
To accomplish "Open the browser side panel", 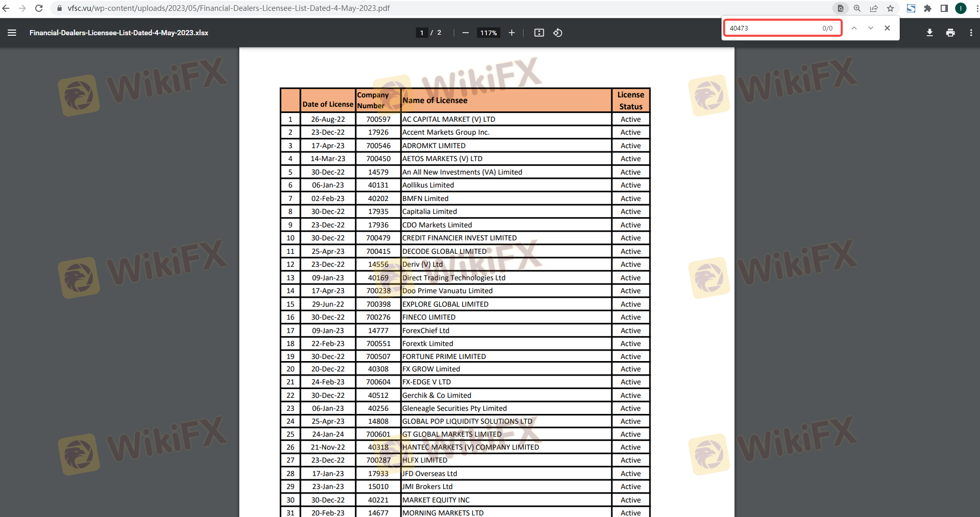I will 944,8.
